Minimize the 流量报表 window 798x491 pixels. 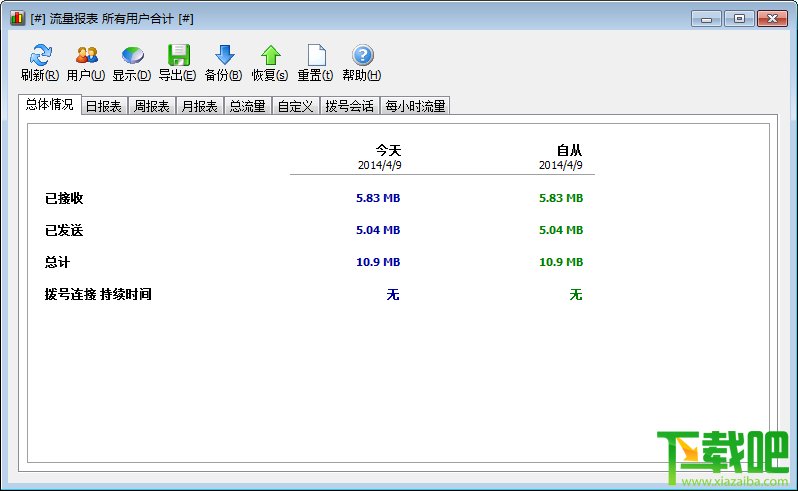(706, 19)
